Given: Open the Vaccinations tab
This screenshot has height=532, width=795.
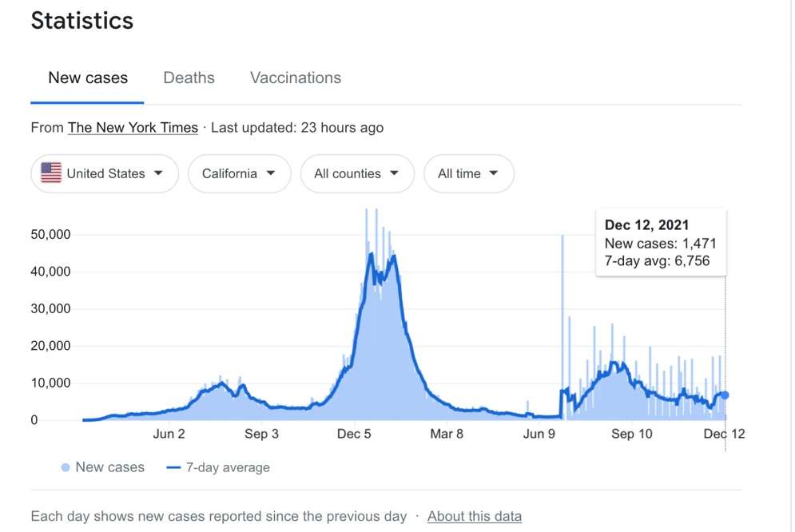Looking at the screenshot, I should (295, 77).
